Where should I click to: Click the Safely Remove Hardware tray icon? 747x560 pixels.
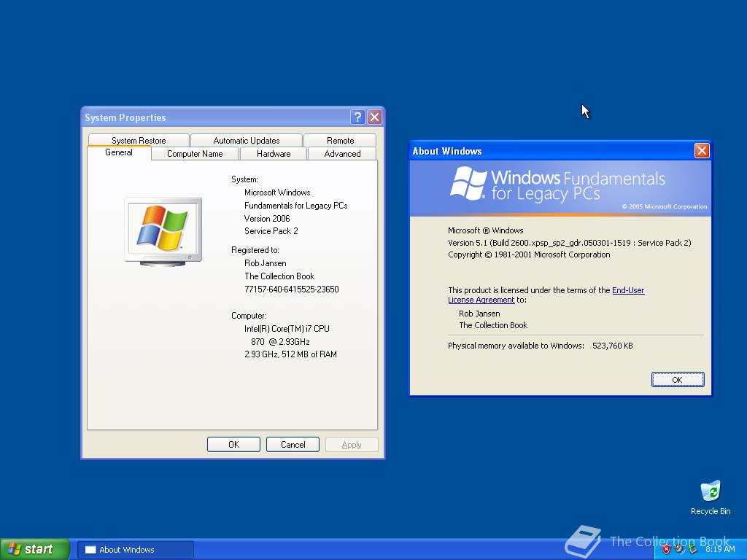[x=692, y=549]
